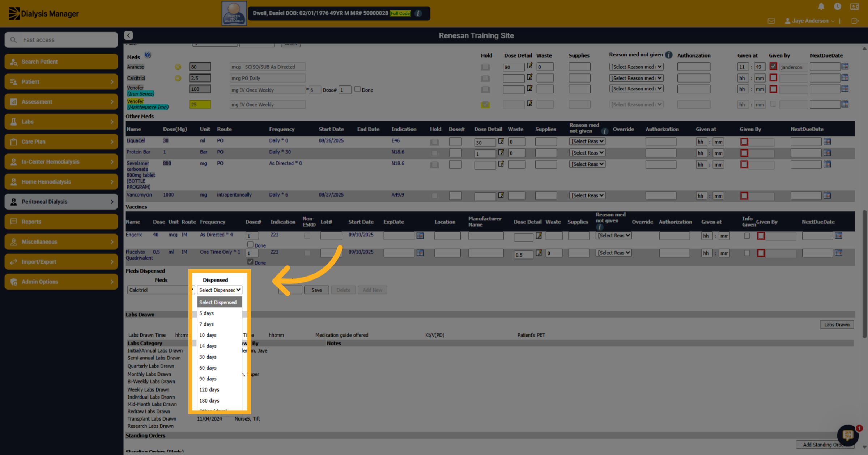The width and height of the screenshot is (868, 455).
Task: Open LiquaCel dose detail edit icon
Action: 501,141
